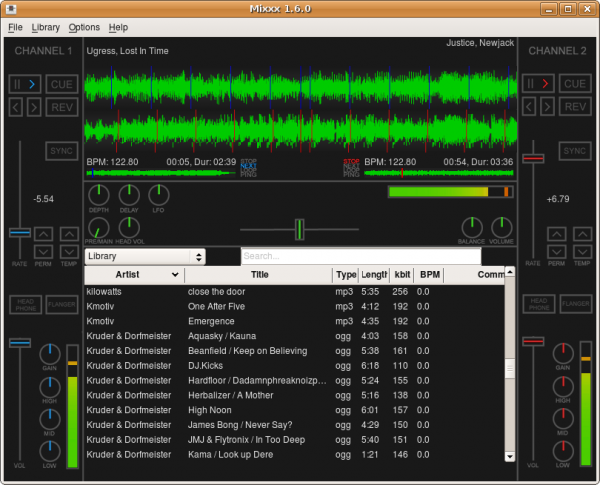Toggle Channel 1 HEADPHONE button

(x=25, y=304)
